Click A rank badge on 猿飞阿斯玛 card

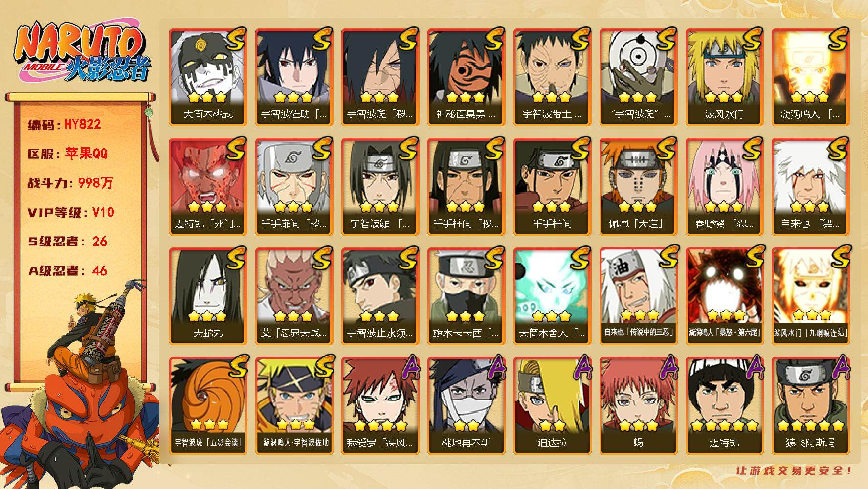tap(840, 368)
